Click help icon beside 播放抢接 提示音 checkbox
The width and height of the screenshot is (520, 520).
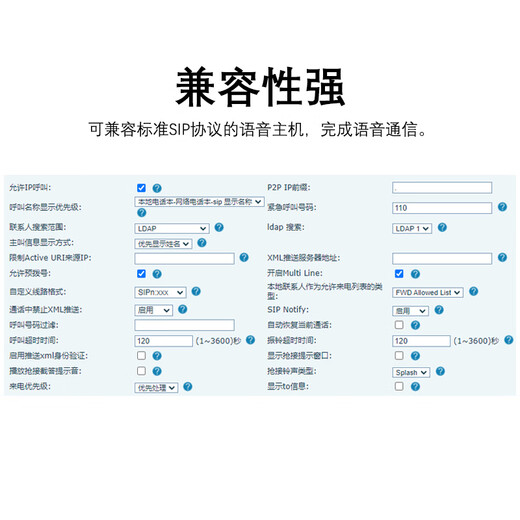[x=157, y=371]
